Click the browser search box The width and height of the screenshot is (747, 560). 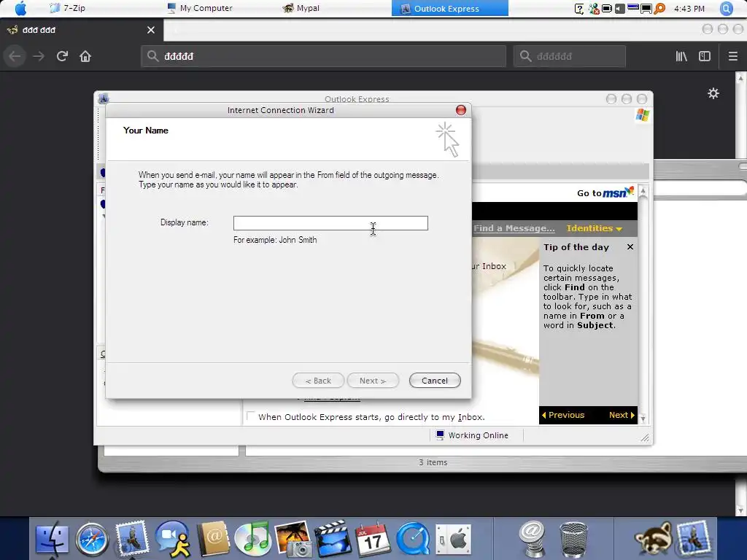point(569,56)
